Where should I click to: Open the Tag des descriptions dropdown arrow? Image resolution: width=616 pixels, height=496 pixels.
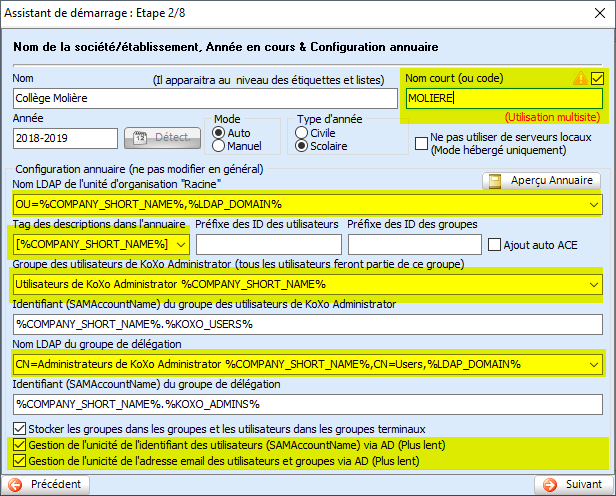point(181,245)
